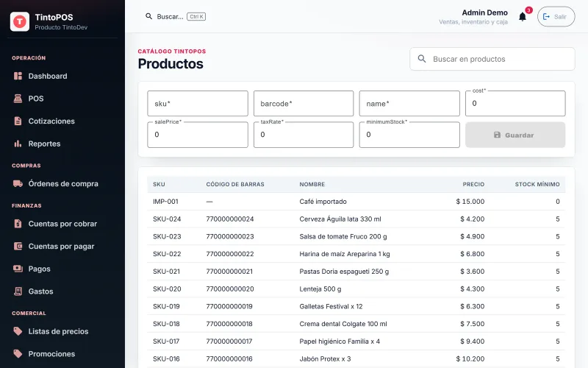The height and width of the screenshot is (368, 588).
Task: Select the IMP-001 SKU cell
Action: pos(165,202)
